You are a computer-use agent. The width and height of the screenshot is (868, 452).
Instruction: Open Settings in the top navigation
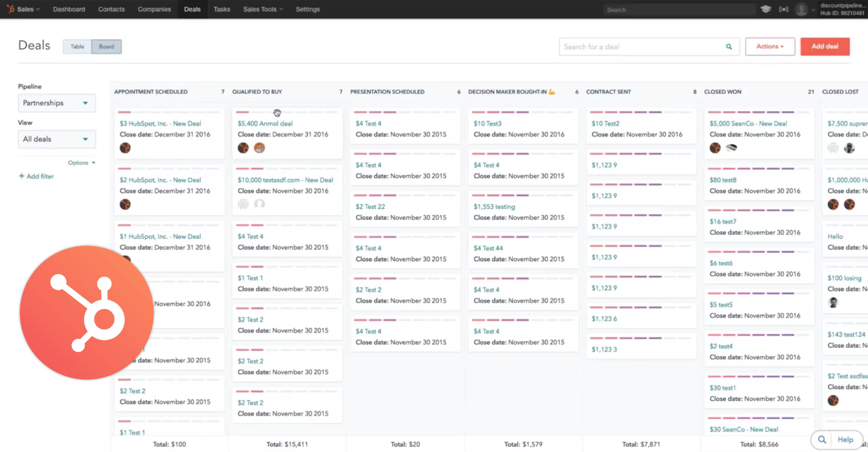pyautogui.click(x=308, y=9)
